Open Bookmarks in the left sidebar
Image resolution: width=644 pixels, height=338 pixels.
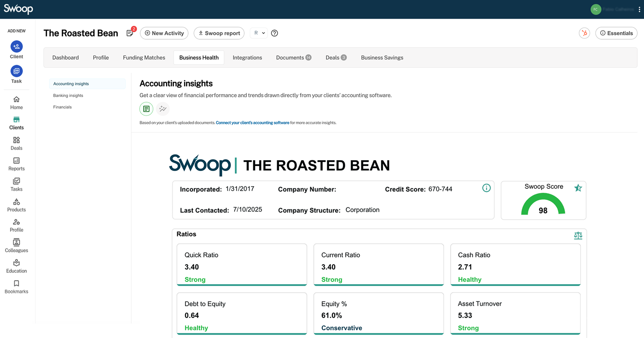tap(16, 287)
